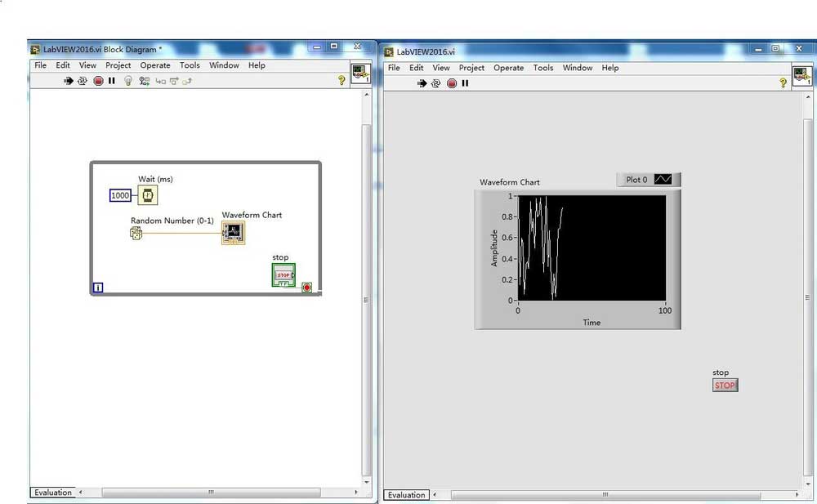This screenshot has height=504, width=817.
Task: Click front panel horizontal scrollbar thumb
Action: [x=605, y=495]
